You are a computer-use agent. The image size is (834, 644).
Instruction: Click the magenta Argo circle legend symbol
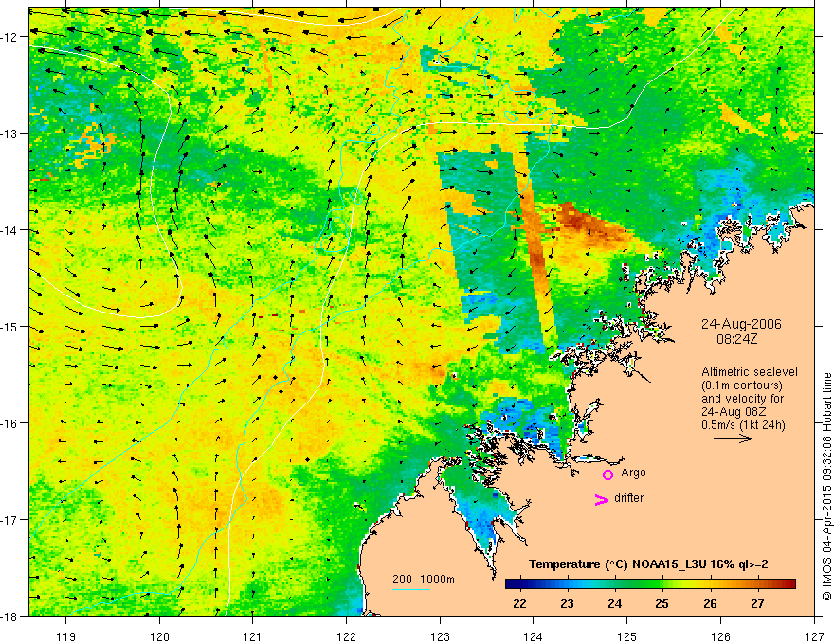tap(607, 474)
